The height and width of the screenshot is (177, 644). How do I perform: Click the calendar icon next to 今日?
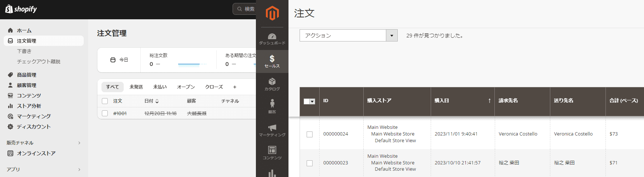click(x=113, y=60)
